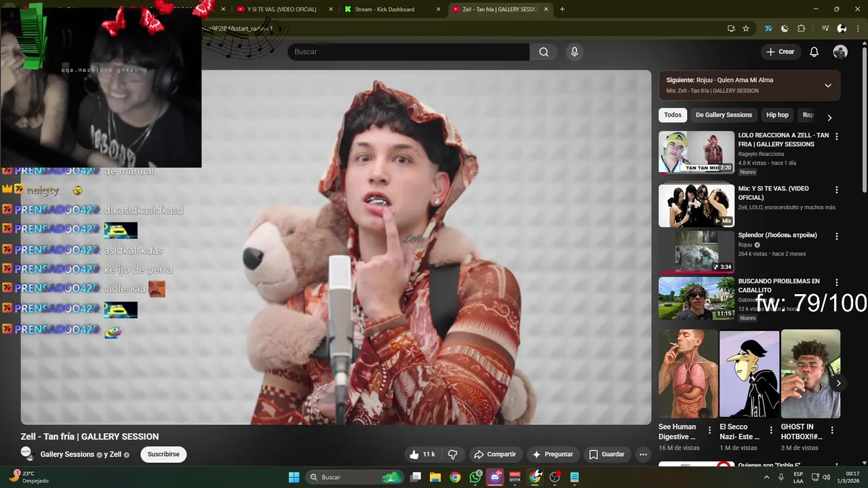The width and height of the screenshot is (868, 488).
Task: Open OBS Studio from taskbar
Action: click(x=555, y=477)
